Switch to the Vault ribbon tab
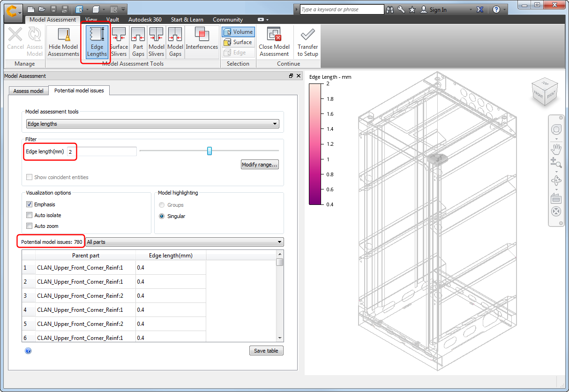The width and height of the screenshot is (569, 392). click(113, 20)
